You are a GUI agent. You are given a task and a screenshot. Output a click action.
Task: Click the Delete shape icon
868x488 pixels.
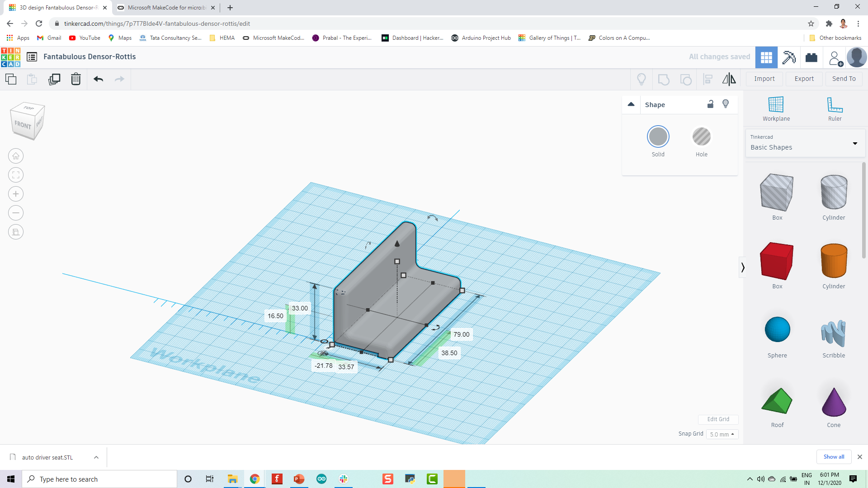[75, 79]
